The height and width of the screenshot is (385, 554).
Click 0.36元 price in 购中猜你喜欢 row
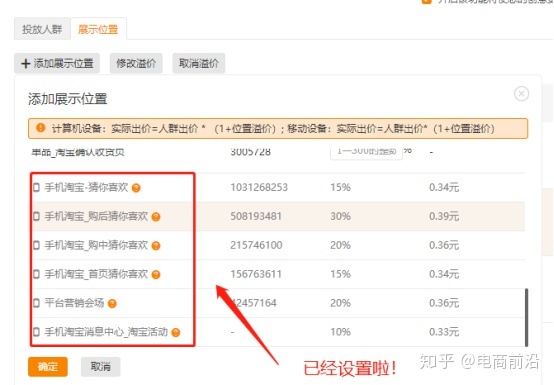point(444,245)
